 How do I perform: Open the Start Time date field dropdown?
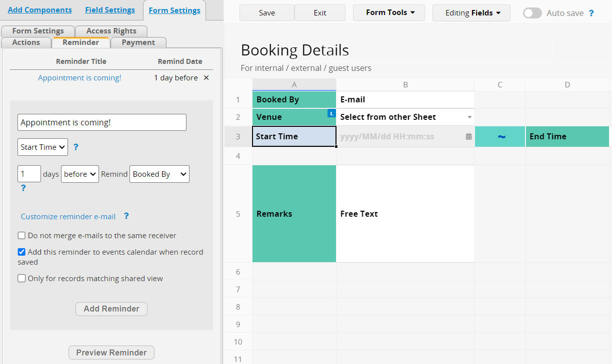43,147
